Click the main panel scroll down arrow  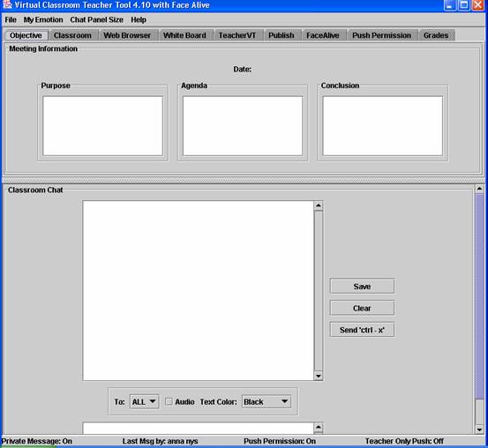479,430
